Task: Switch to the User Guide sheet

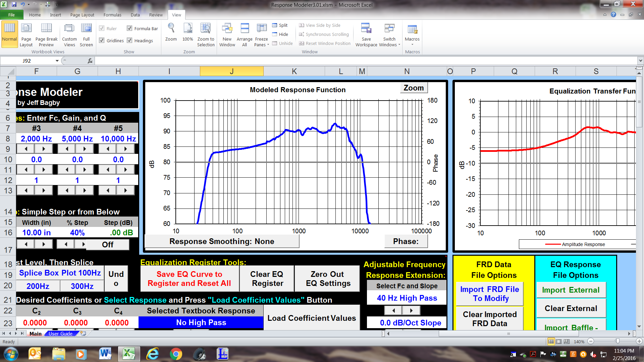Action: pyautogui.click(x=60, y=334)
